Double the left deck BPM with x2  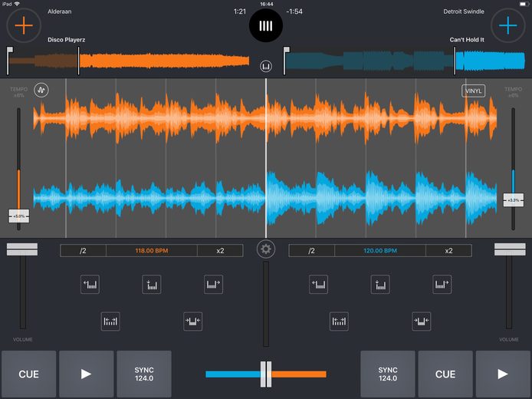220,251
